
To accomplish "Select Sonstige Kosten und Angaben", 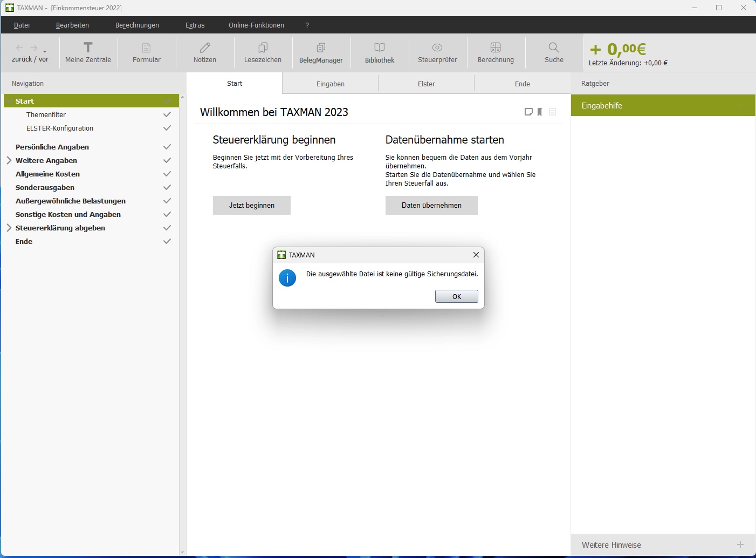I will click(x=68, y=214).
